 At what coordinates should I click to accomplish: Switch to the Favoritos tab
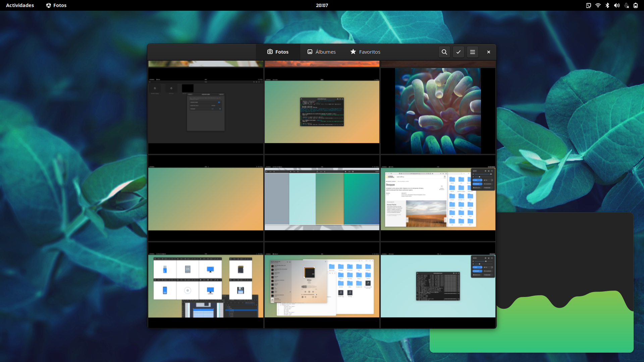(365, 52)
